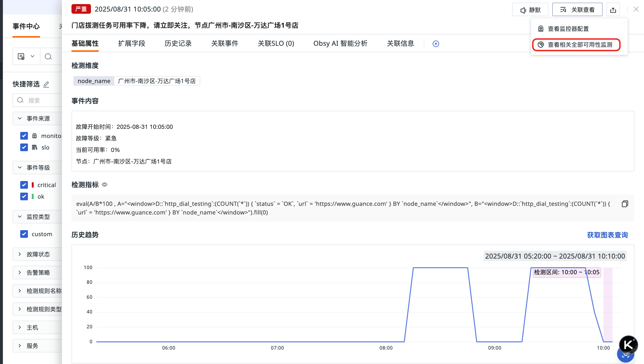This screenshot has width=644, height=364.
Task: Click the plus icon after 关联信息 tab
Action: click(436, 44)
